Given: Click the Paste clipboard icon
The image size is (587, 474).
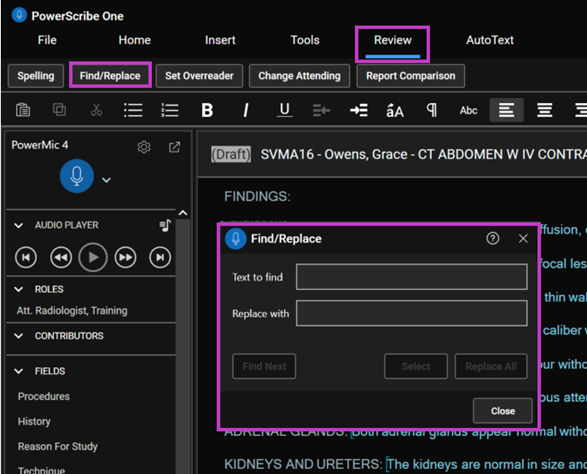Looking at the screenshot, I should click(23, 110).
